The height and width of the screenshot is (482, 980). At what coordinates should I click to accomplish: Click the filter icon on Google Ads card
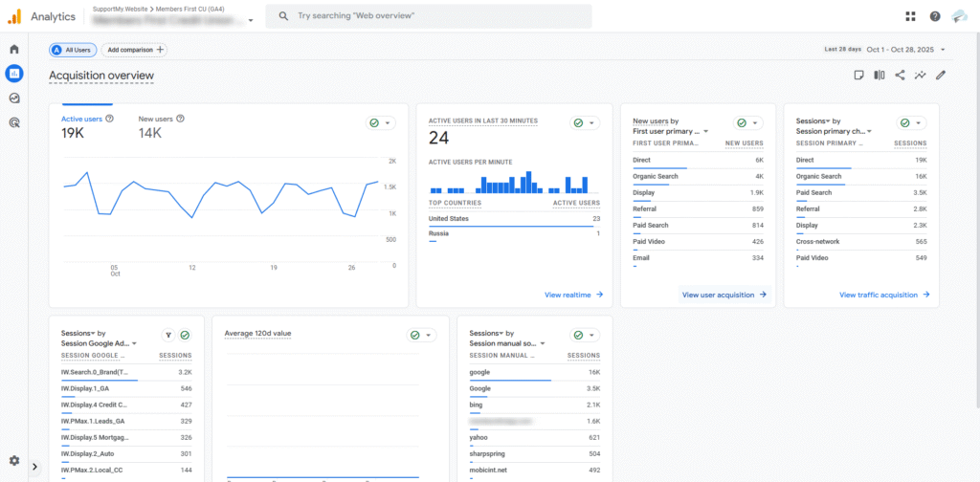coord(168,335)
